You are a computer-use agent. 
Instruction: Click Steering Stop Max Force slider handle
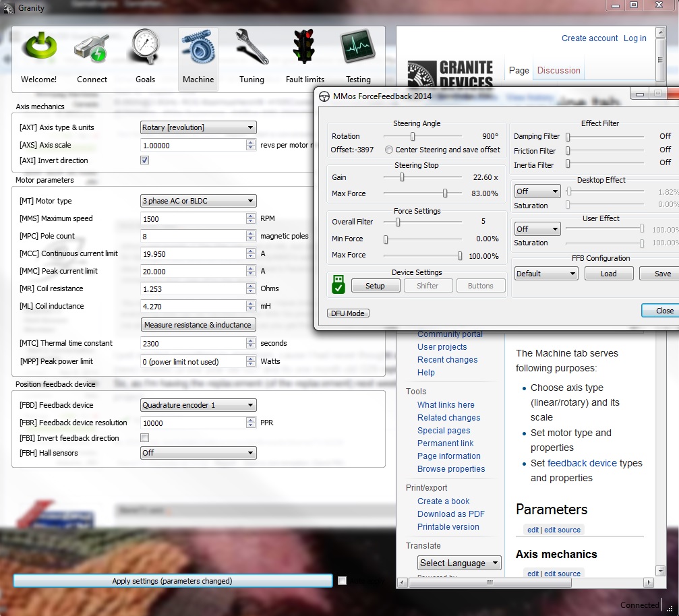[x=445, y=193]
